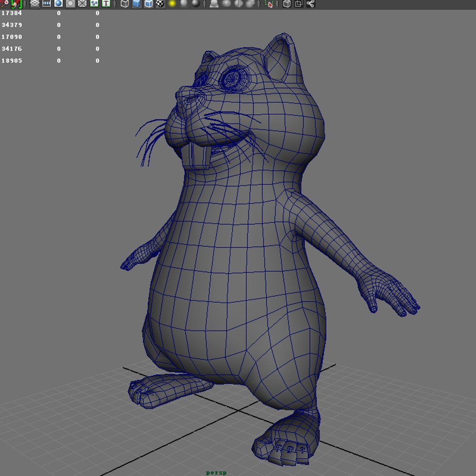Image resolution: width=476 pixels, height=476 pixels.
Task: Click the heads-up count 17384
Action: tap(11, 13)
